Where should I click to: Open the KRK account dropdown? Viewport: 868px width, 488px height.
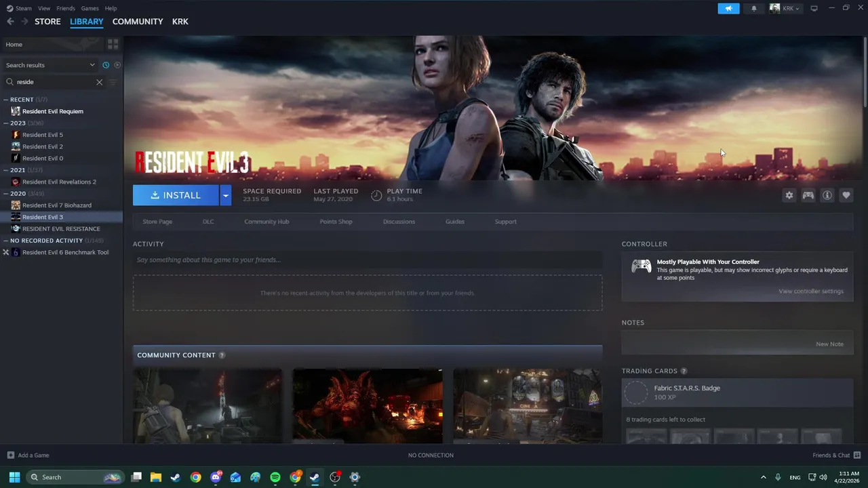pos(785,8)
